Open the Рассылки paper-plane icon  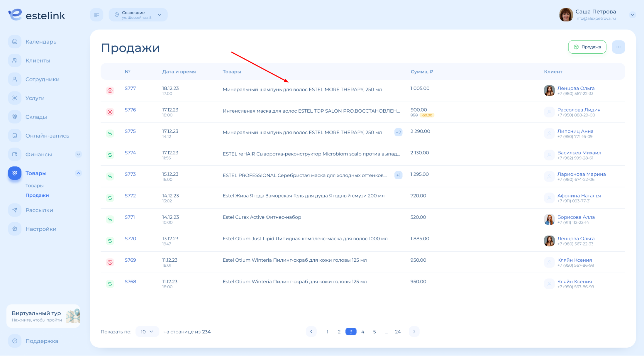[15, 210]
